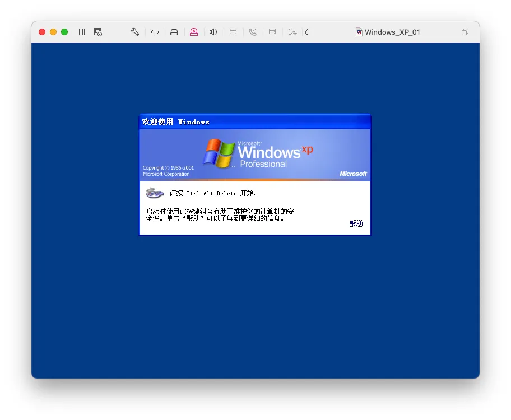Pause the virtual machine
The width and height of the screenshot is (511, 420).
tap(82, 32)
